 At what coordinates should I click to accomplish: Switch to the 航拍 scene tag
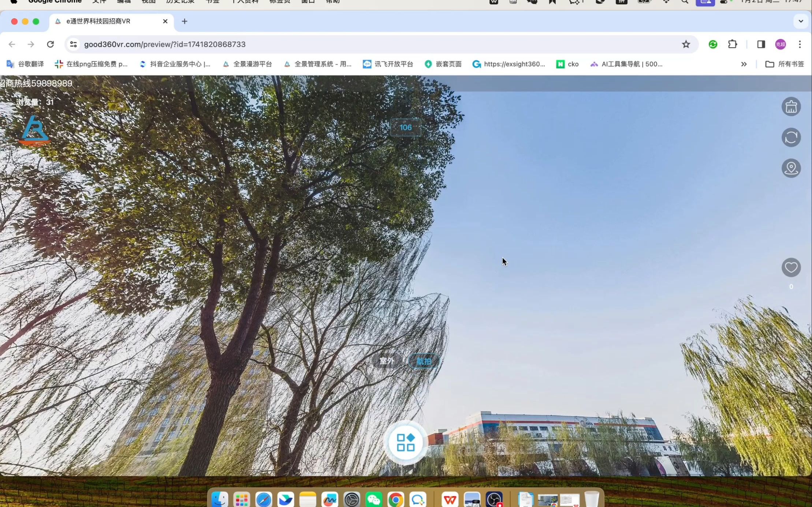tap(424, 361)
